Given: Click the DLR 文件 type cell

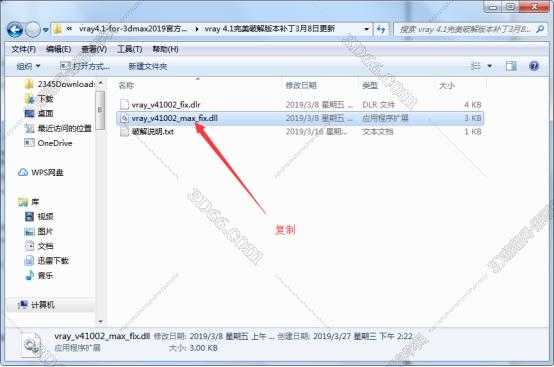Looking at the screenshot, I should point(378,105).
